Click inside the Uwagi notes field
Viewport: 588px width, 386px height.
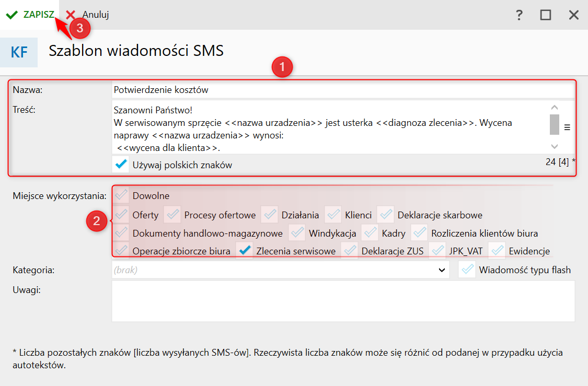pos(343,301)
